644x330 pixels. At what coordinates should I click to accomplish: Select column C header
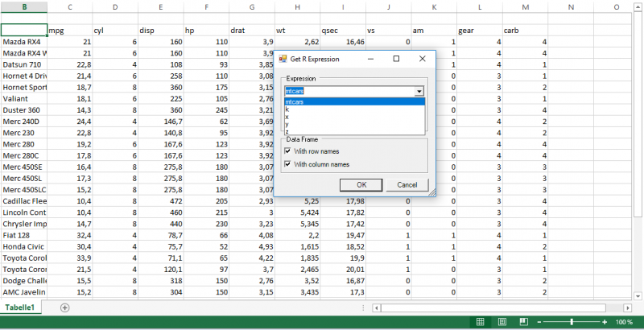pos(70,6)
